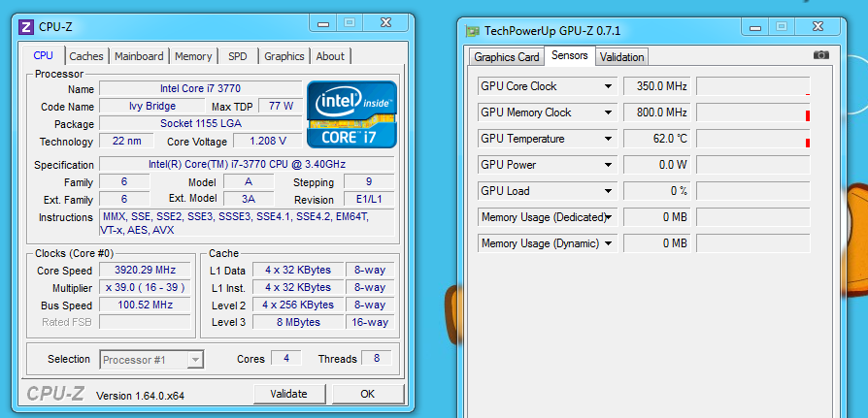The height and width of the screenshot is (418, 868).
Task: Click the Level 3 8 MBytes value
Action: (298, 322)
